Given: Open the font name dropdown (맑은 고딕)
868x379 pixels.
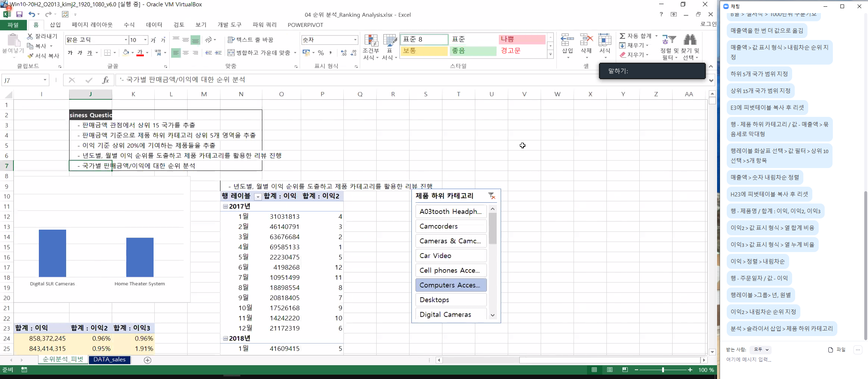Looking at the screenshot, I should click(x=126, y=40).
